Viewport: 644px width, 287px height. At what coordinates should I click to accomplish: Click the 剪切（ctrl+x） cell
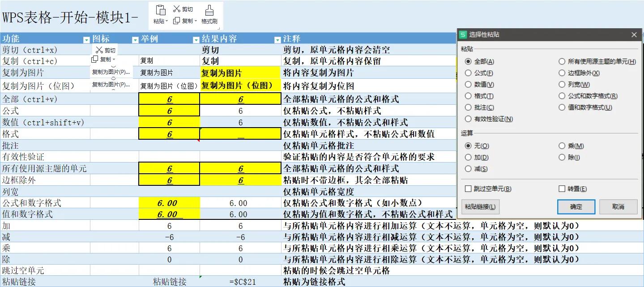pyautogui.click(x=45, y=50)
